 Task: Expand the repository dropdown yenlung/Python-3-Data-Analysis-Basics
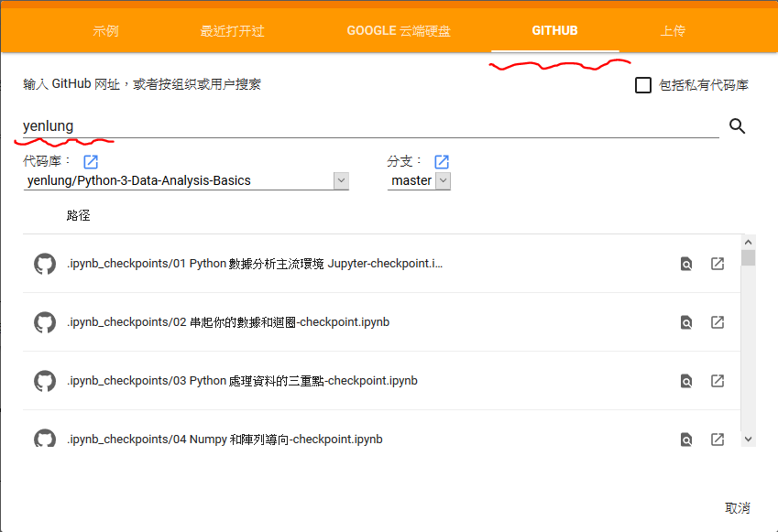[186, 180]
